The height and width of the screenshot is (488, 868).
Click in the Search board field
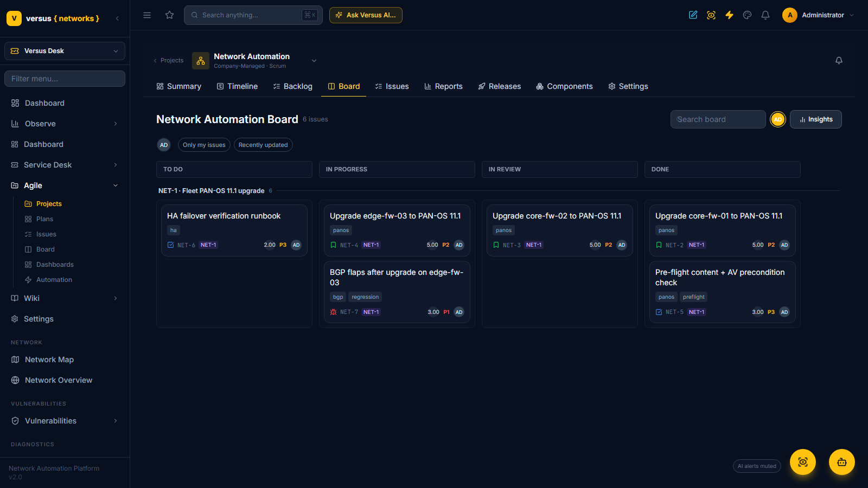tap(718, 119)
